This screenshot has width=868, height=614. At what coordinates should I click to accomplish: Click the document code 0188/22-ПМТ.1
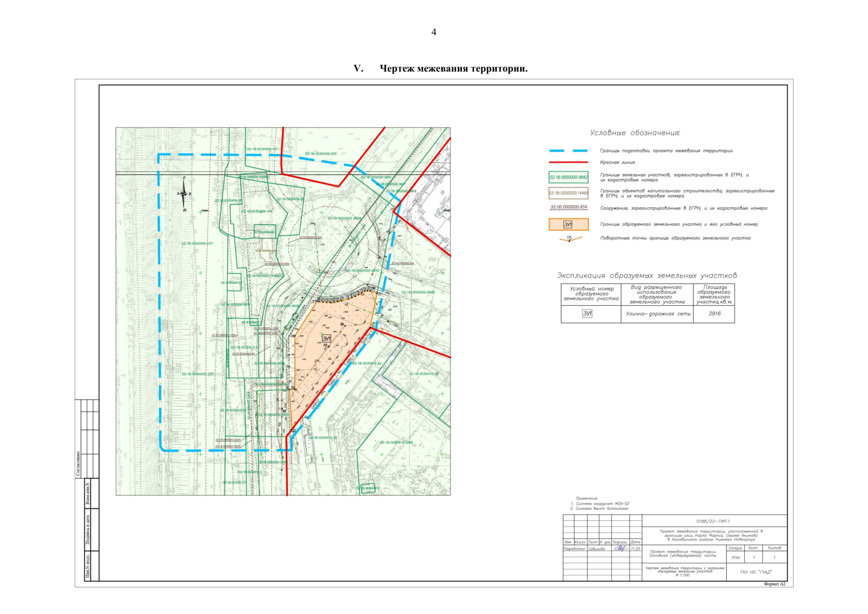[714, 521]
